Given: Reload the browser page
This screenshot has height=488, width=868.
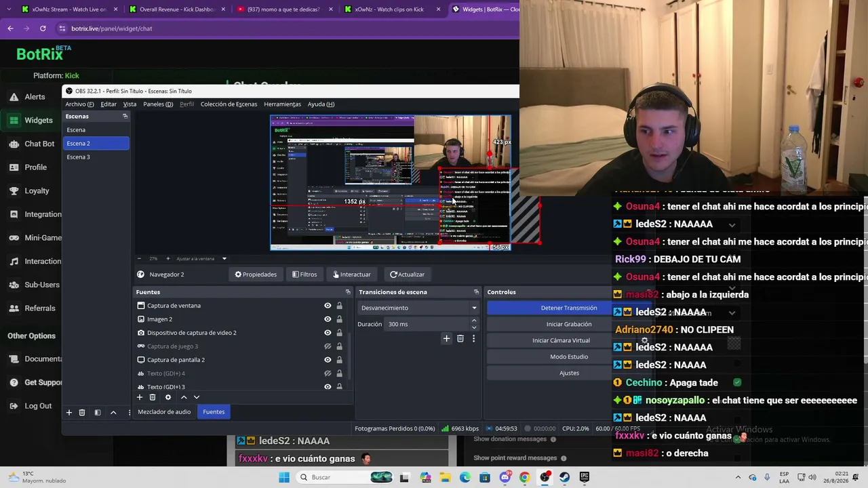Looking at the screenshot, I should coord(43,28).
